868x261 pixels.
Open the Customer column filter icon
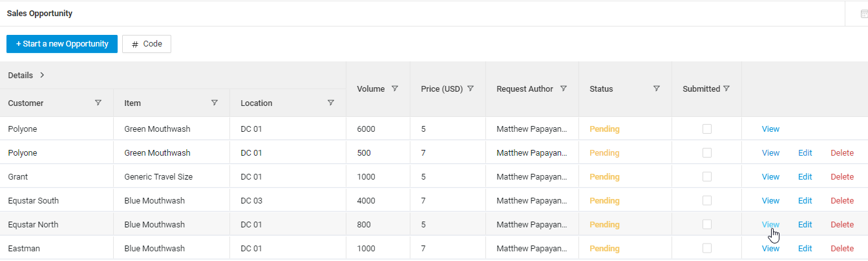click(x=98, y=103)
